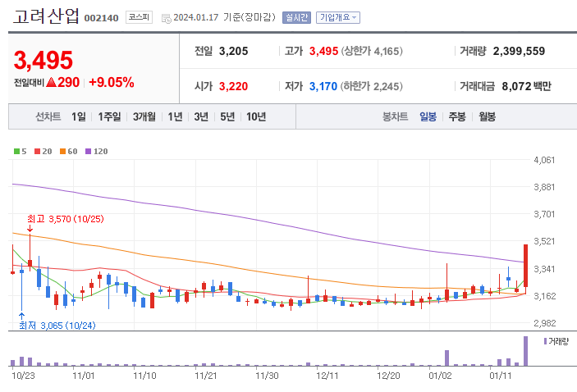The image size is (577, 392).
Task: Click the 실시간 button
Action: click(296, 18)
